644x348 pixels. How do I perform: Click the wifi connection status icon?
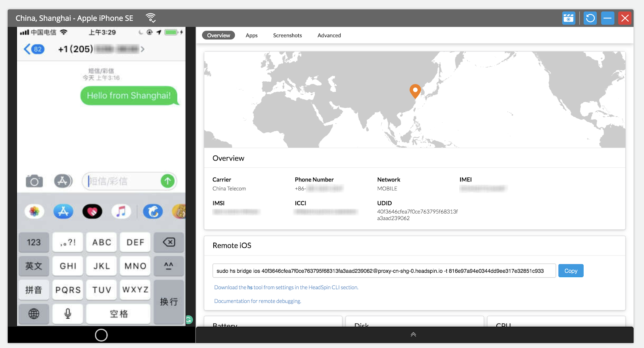click(x=151, y=18)
